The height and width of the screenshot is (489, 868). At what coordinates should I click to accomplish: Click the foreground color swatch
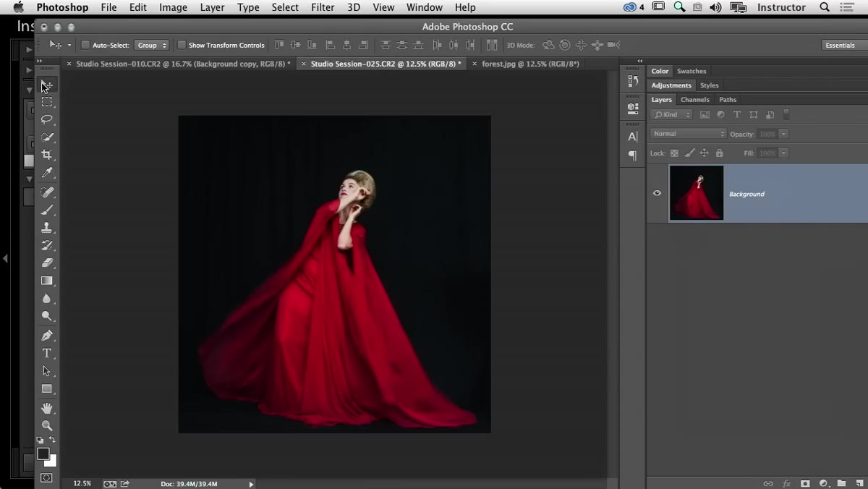[43, 454]
